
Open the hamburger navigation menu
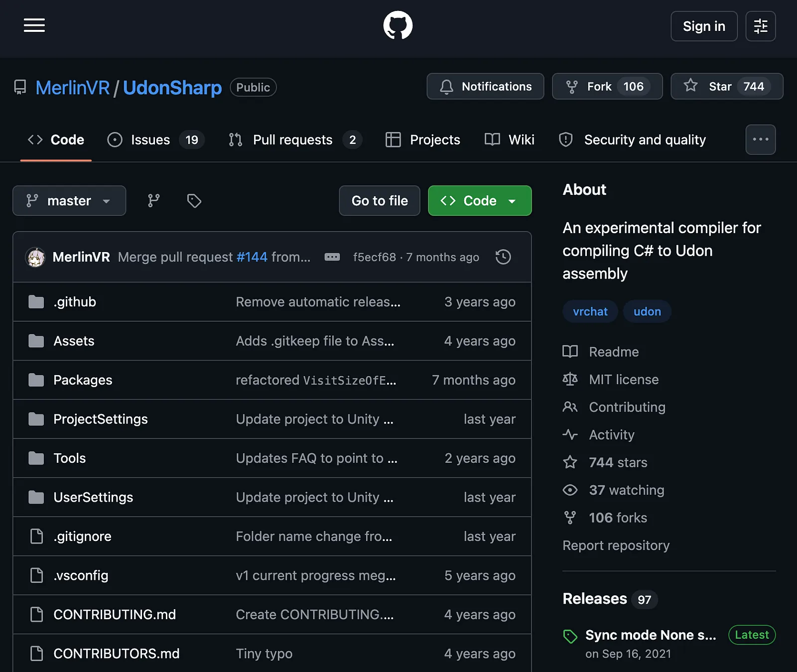[x=34, y=25]
